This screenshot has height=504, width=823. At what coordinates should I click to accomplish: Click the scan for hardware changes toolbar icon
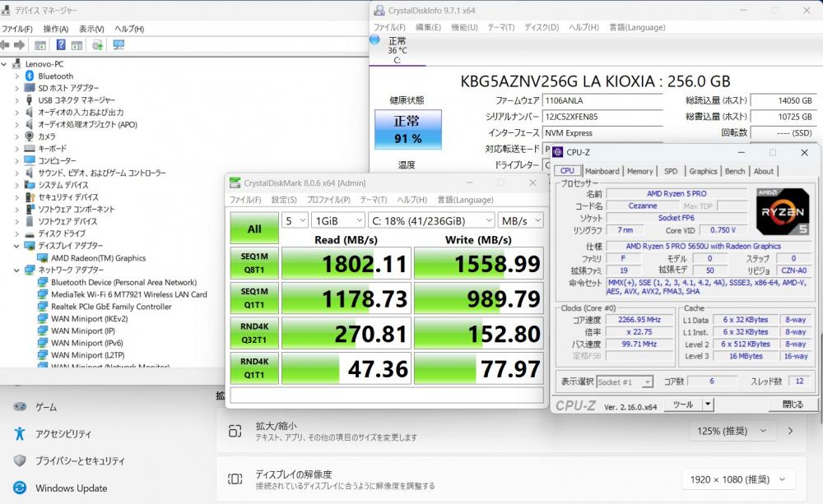118,44
